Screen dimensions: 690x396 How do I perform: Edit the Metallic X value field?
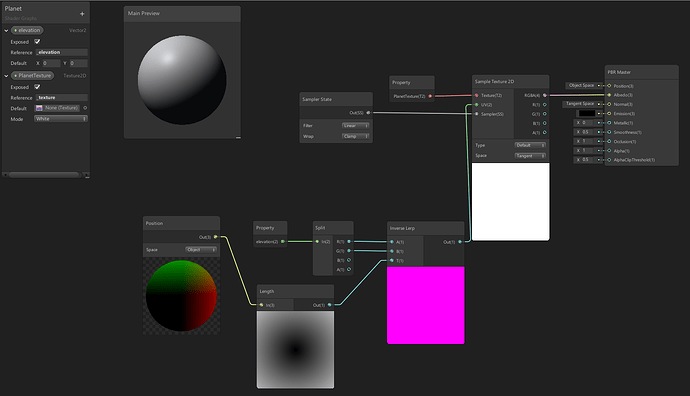pyautogui.click(x=588, y=123)
